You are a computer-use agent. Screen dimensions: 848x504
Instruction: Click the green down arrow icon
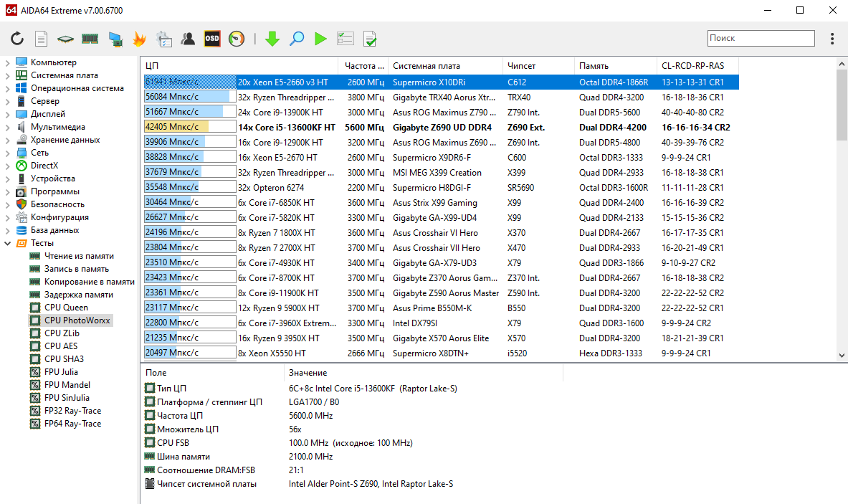(272, 39)
